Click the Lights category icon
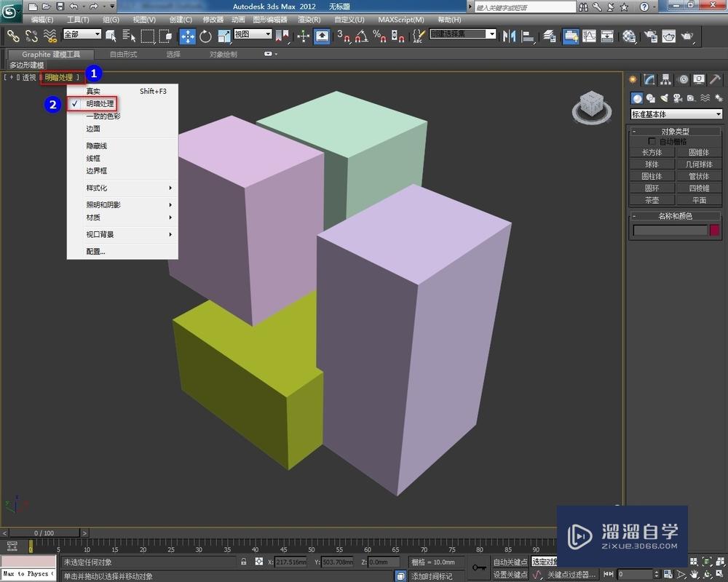This screenshot has height=582, width=728. [663, 98]
